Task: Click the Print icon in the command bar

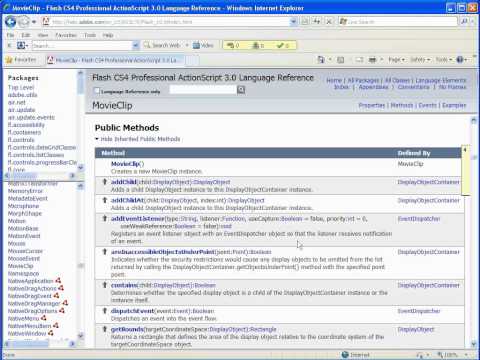Action: pos(372,60)
